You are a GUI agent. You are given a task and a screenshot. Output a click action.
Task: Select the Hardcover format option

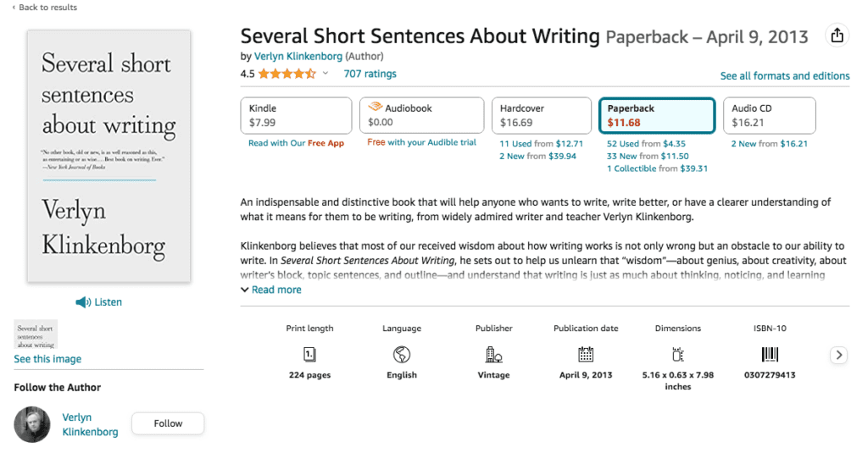pos(542,116)
